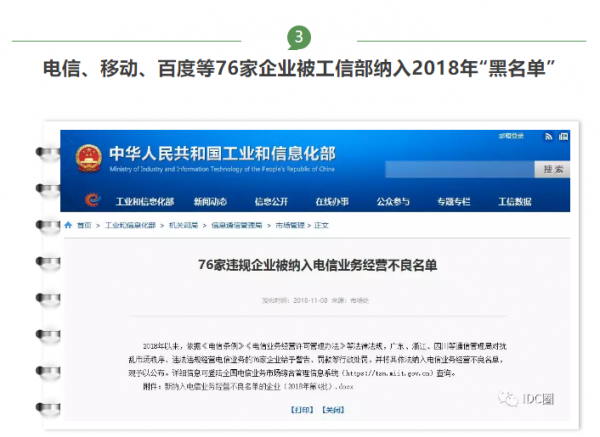Open the 工业和信息化部 menu
This screenshot has height=437, width=600.
(145, 202)
